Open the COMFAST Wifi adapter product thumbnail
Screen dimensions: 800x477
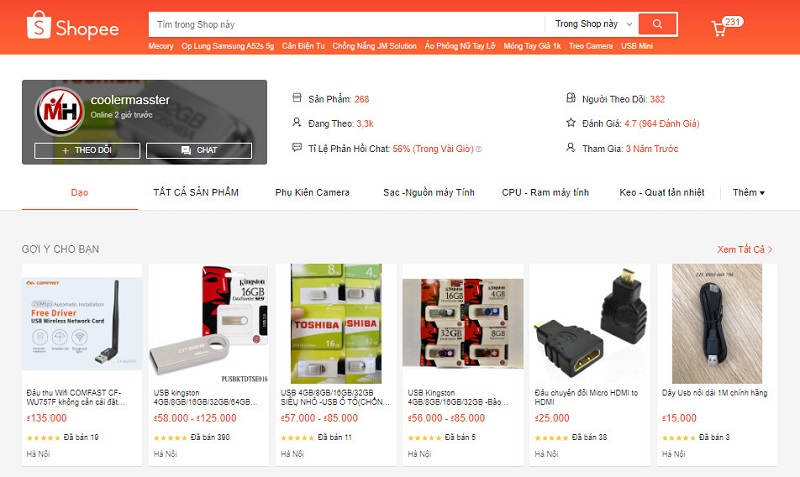[82, 323]
